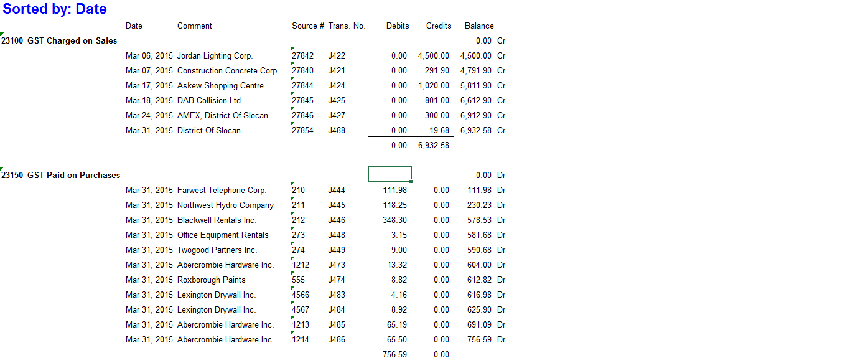Select the Askew Shopping Centre comment cell

(x=220, y=85)
